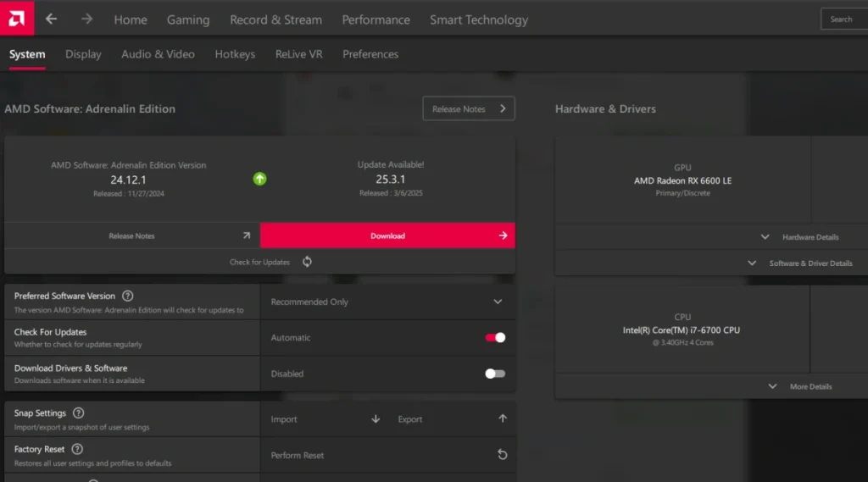Open help icon for Factory Reset
The height and width of the screenshot is (482, 868).
[77, 449]
